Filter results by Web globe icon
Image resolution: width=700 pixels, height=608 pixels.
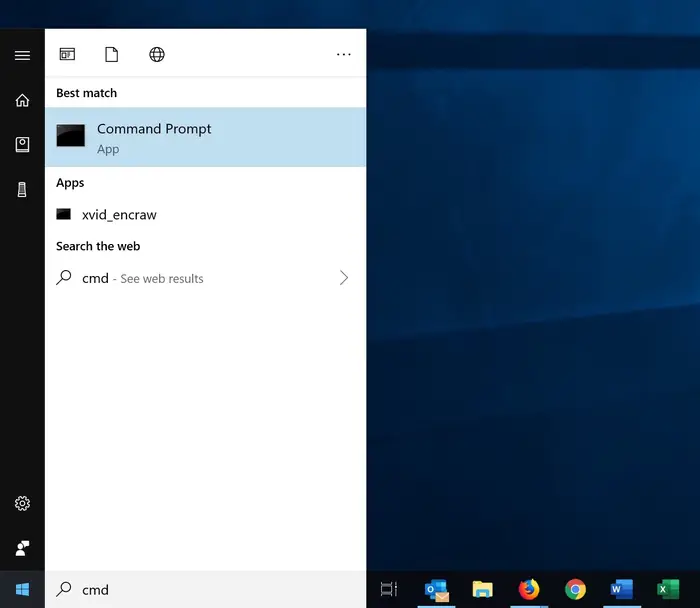point(157,54)
